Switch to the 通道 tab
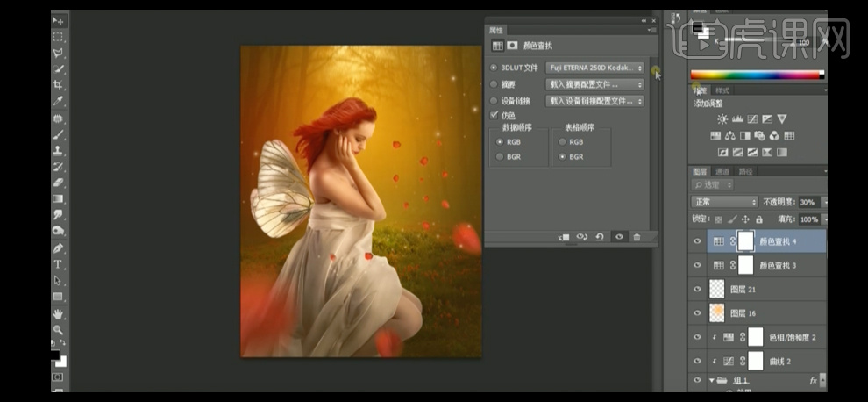This screenshot has height=402, width=868. click(722, 171)
